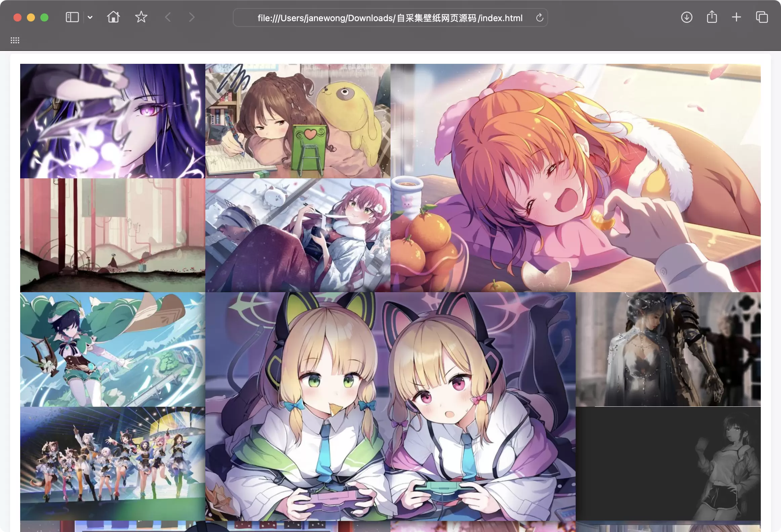Go to the home page icon
The height and width of the screenshot is (532, 781).
pos(114,17)
